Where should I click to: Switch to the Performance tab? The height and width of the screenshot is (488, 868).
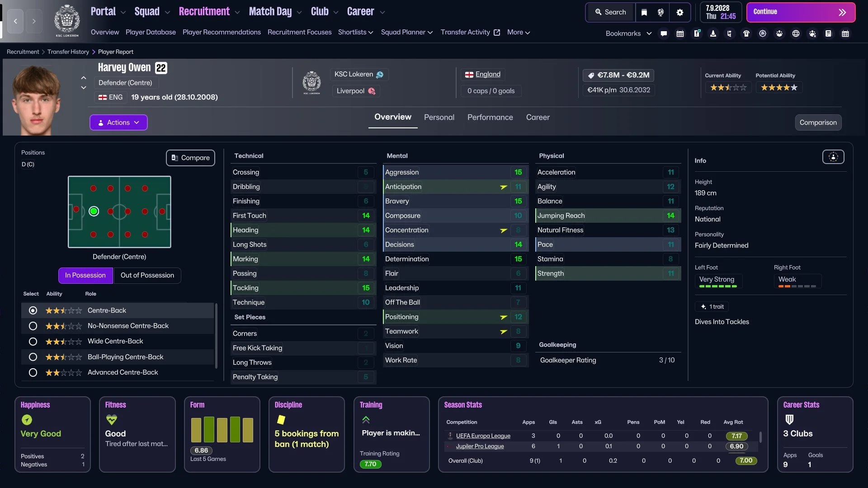pos(490,117)
